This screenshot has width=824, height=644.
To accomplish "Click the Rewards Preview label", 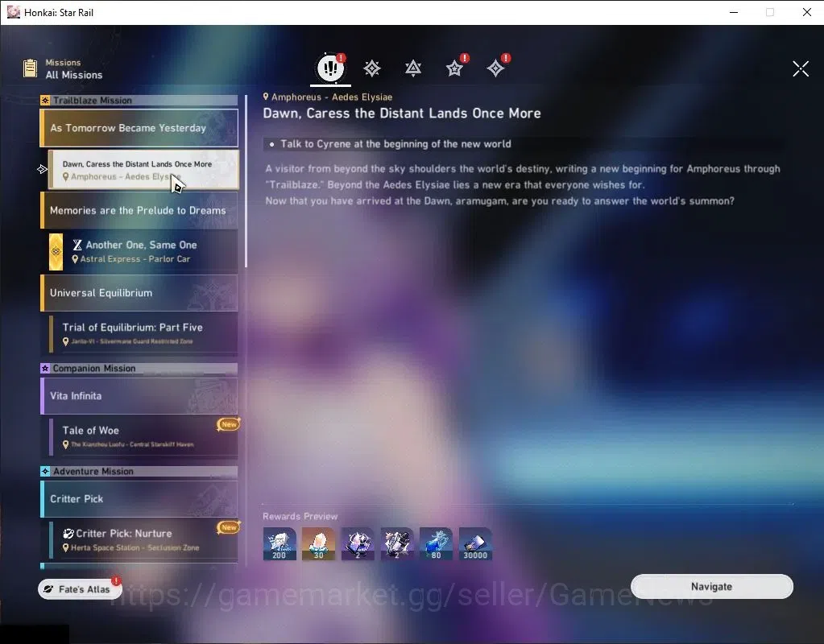I will tap(300, 516).
